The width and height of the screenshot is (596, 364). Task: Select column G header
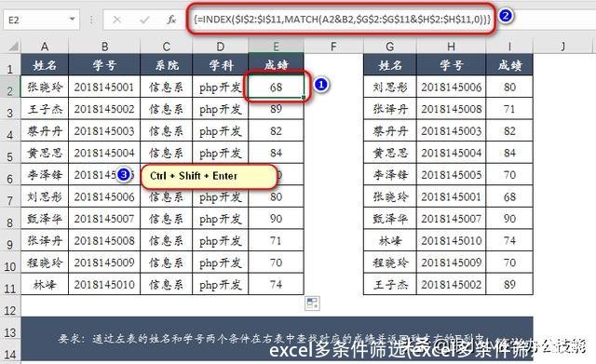390,47
